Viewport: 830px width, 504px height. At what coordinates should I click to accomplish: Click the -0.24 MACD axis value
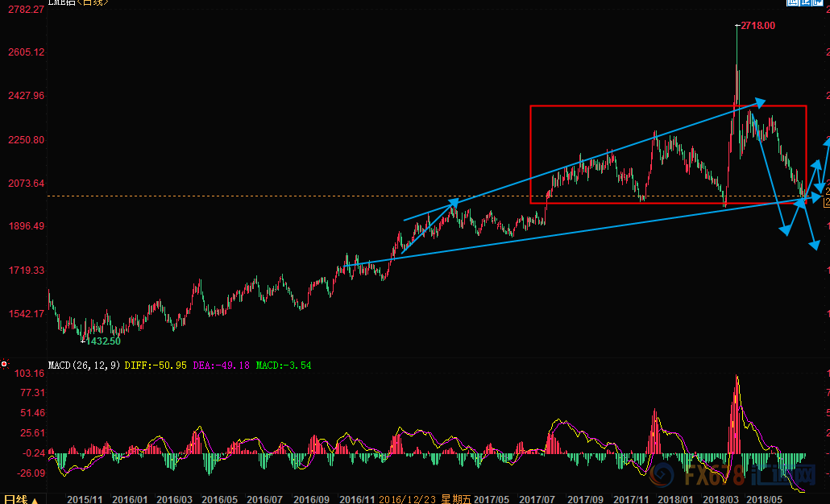pos(34,453)
